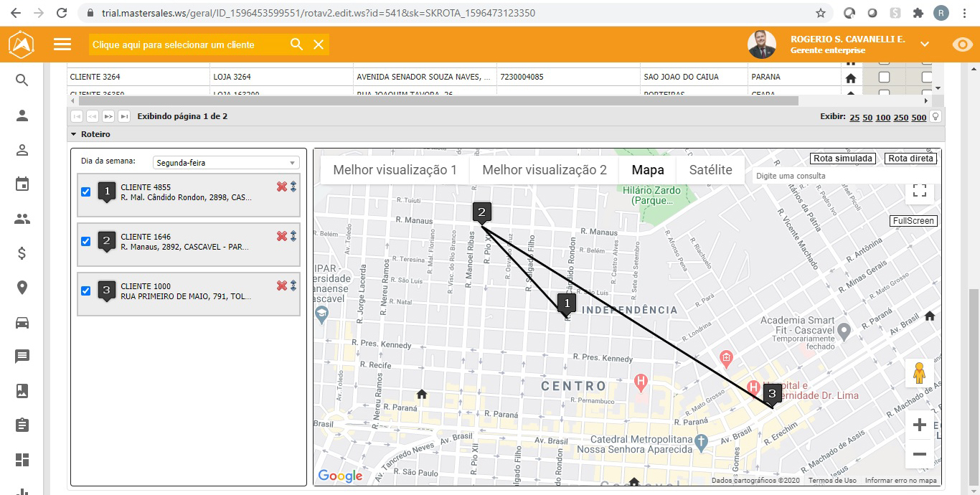The width and height of the screenshot is (980, 495).
Task: Click the dollar sign icon in sidebar
Action: point(22,253)
